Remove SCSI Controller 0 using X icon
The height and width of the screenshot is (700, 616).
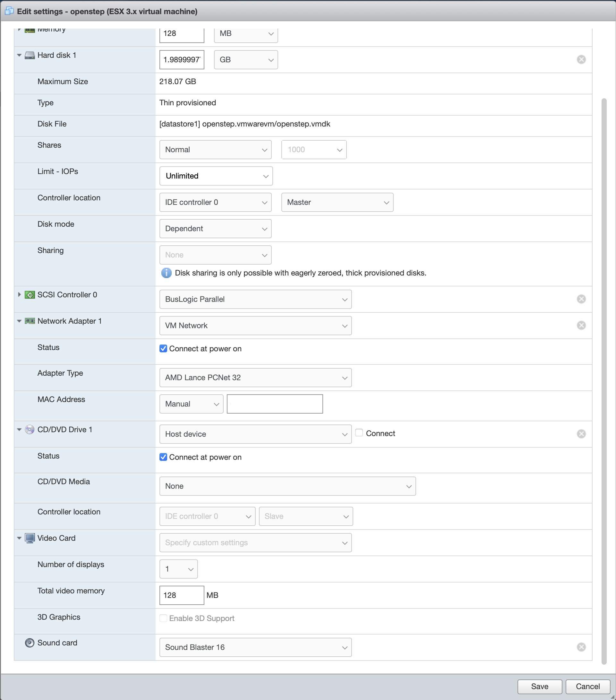point(581,299)
